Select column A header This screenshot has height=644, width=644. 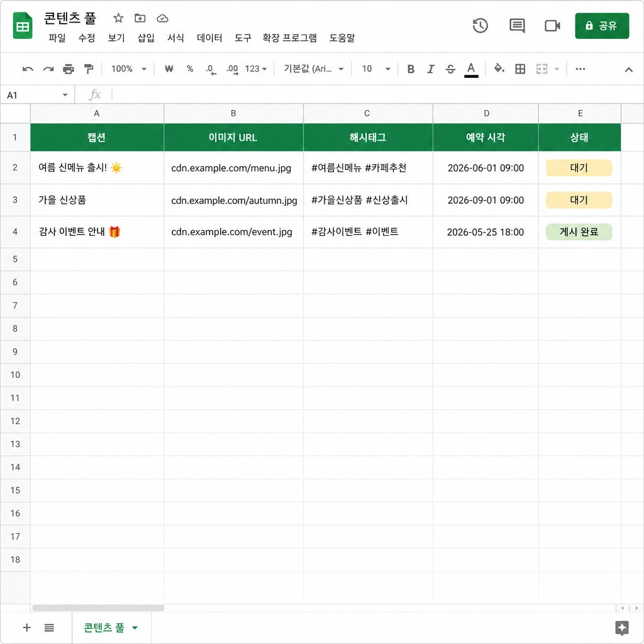point(97,113)
